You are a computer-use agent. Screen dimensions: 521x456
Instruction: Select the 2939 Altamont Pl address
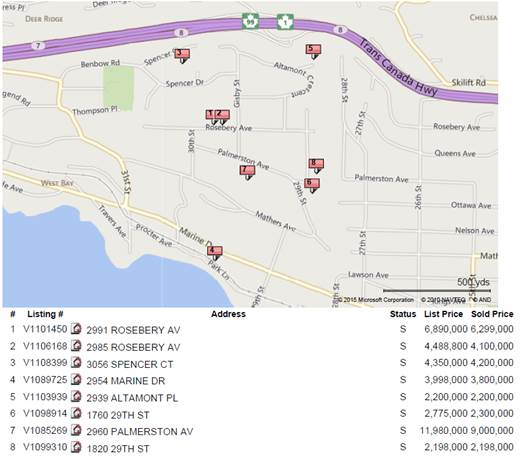[x=132, y=398]
